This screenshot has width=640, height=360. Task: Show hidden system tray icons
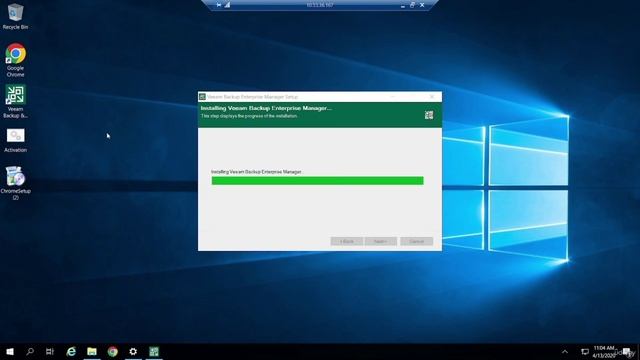point(565,351)
